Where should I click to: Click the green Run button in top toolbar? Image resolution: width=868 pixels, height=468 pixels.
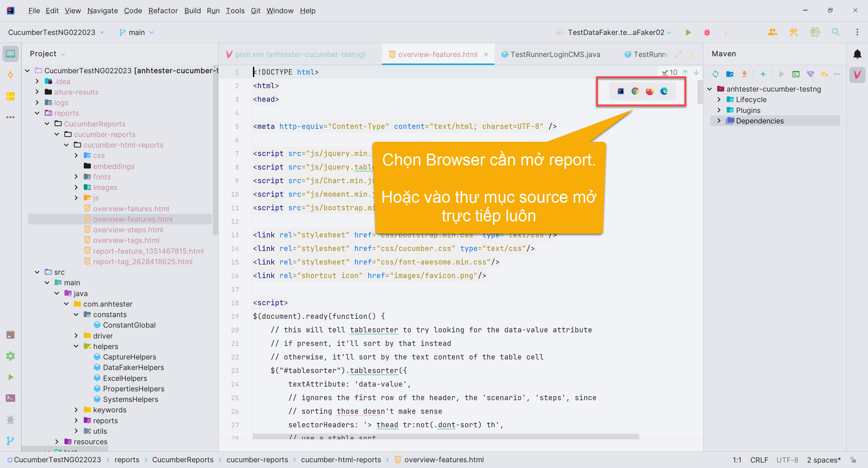(x=688, y=33)
